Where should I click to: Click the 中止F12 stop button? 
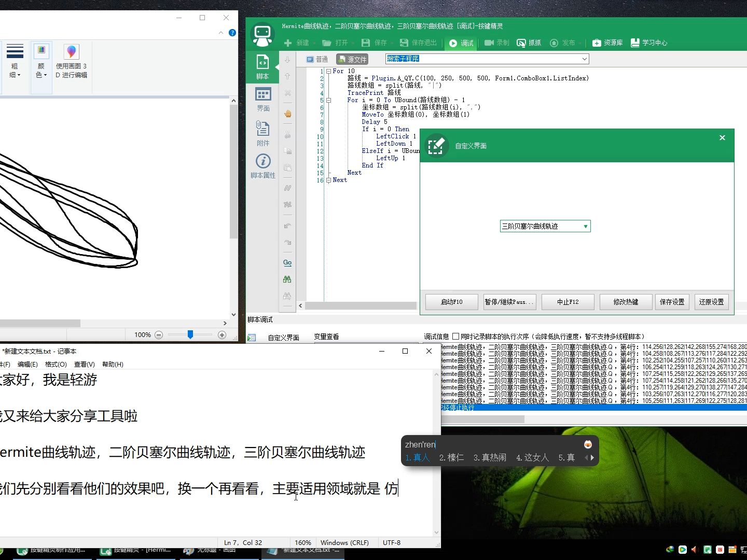[x=568, y=302]
